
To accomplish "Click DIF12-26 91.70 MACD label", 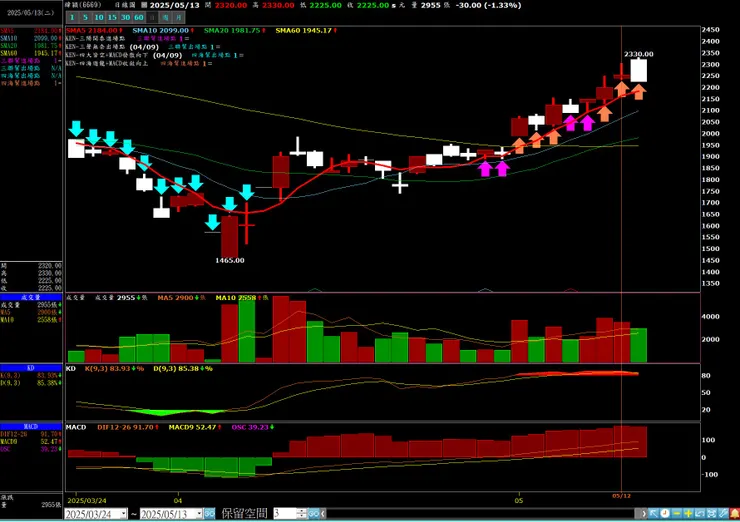I will point(128,427).
